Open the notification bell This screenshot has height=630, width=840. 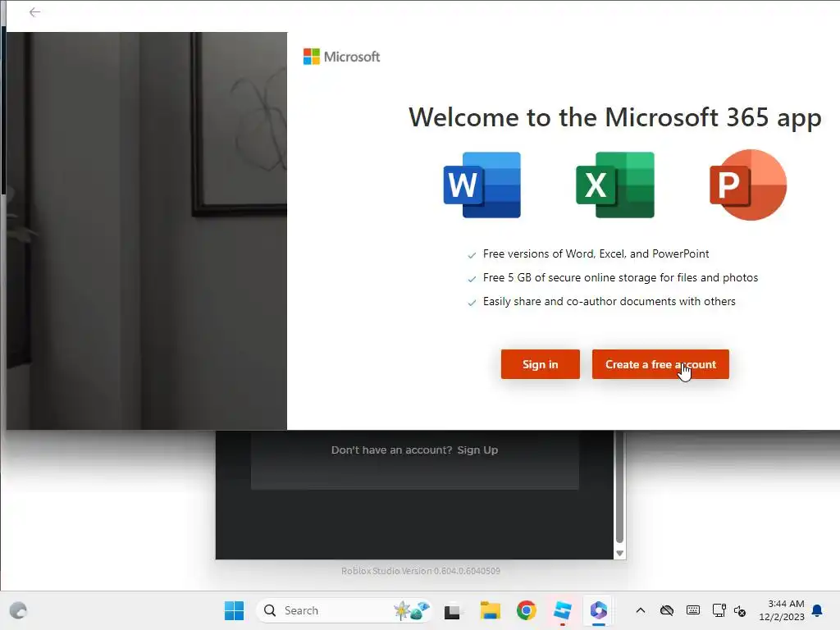(x=818, y=610)
